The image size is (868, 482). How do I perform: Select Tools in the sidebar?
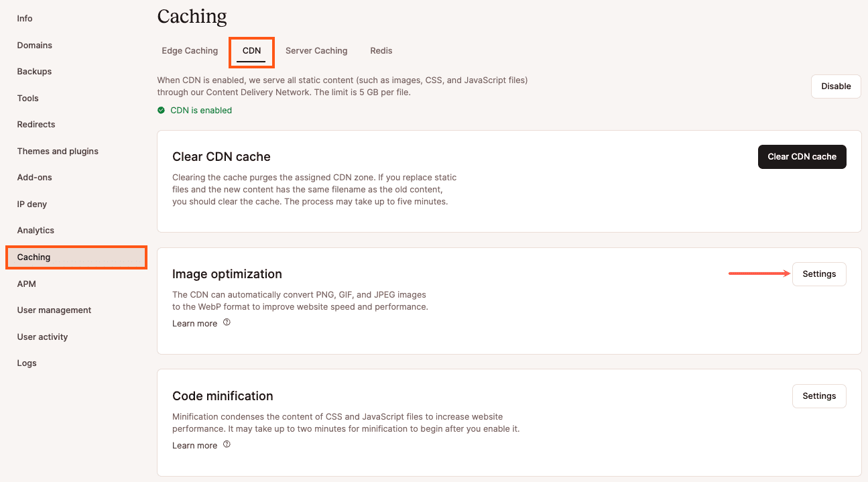[28, 99]
